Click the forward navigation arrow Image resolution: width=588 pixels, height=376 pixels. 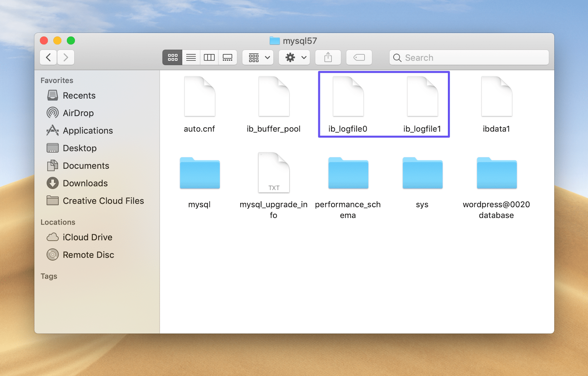point(66,57)
